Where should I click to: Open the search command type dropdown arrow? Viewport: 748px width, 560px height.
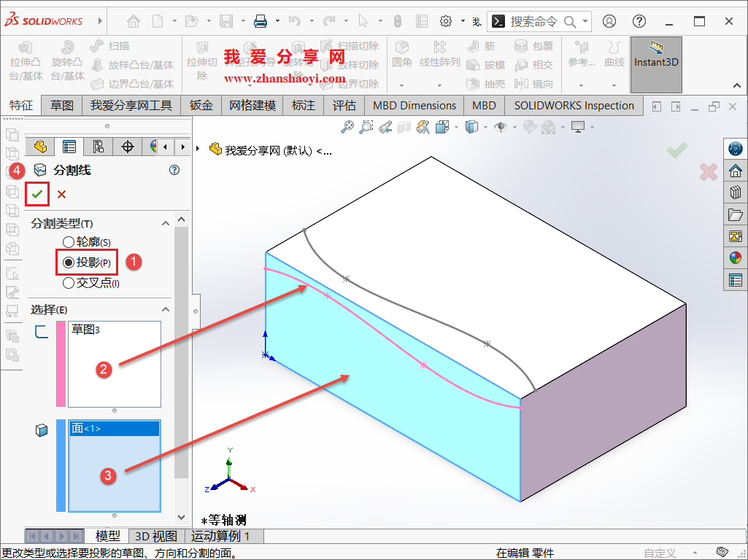[x=585, y=21]
